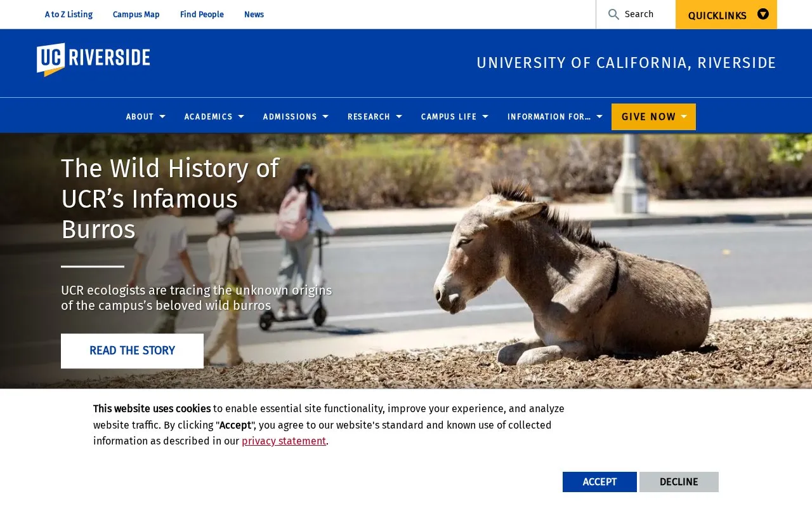Image resolution: width=812 pixels, height=508 pixels.
Task: Open the Campus Life menu
Action: [x=449, y=117]
